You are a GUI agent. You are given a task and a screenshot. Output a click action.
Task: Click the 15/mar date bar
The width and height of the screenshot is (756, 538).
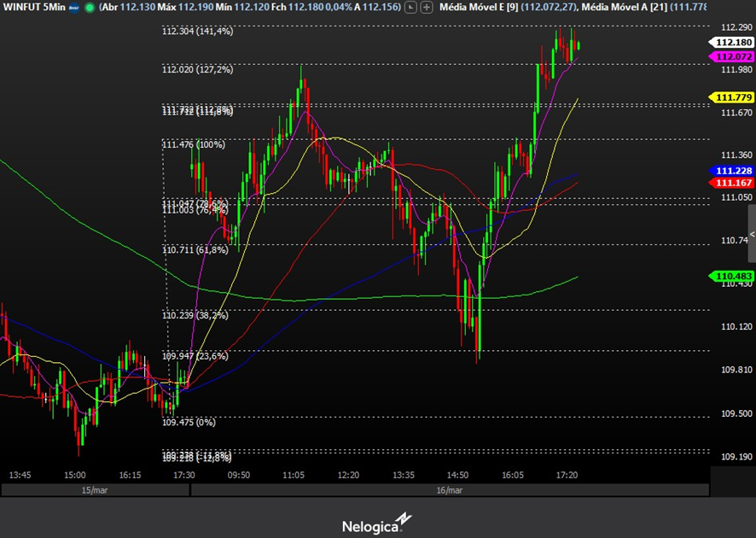coord(95,490)
